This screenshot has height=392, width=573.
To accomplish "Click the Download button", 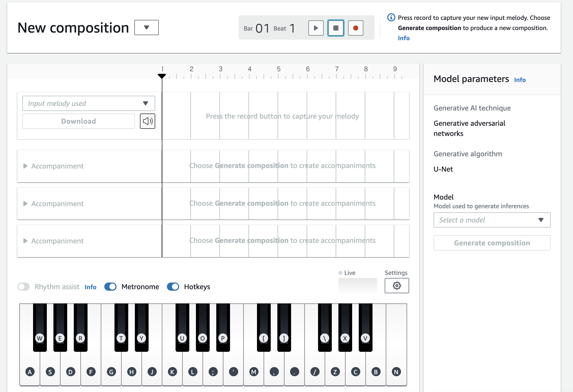I will click(78, 121).
